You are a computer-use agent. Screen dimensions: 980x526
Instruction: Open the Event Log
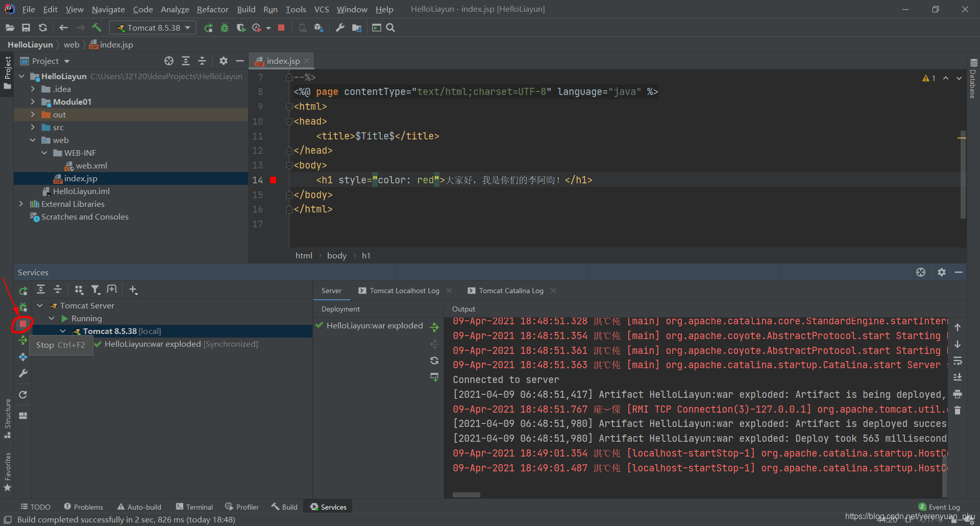939,507
